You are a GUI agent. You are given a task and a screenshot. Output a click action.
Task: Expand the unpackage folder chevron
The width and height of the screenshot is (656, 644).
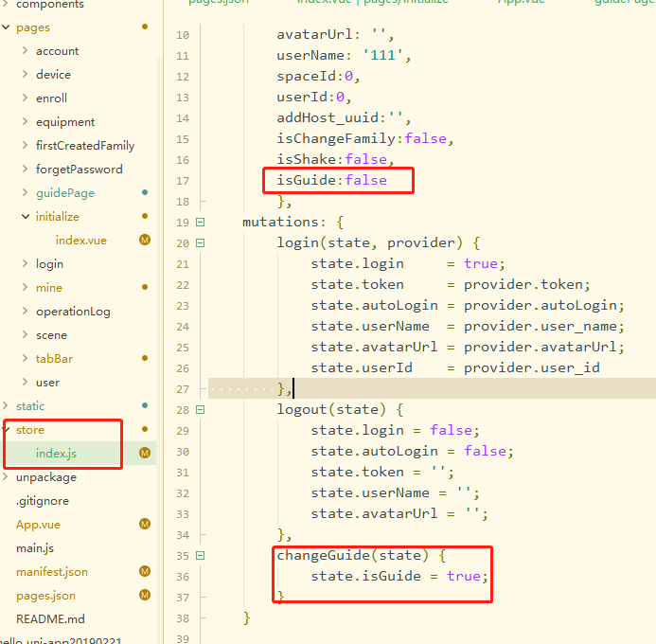coord(6,476)
